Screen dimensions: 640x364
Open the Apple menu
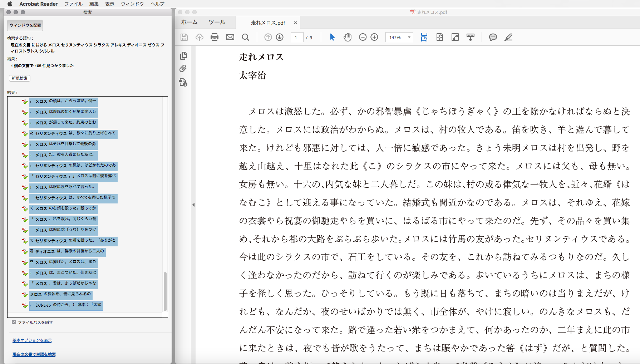(x=10, y=4)
